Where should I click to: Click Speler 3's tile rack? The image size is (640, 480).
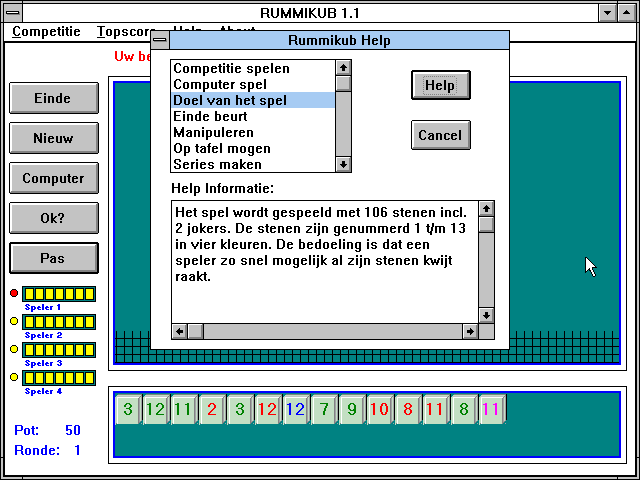click(x=59, y=350)
